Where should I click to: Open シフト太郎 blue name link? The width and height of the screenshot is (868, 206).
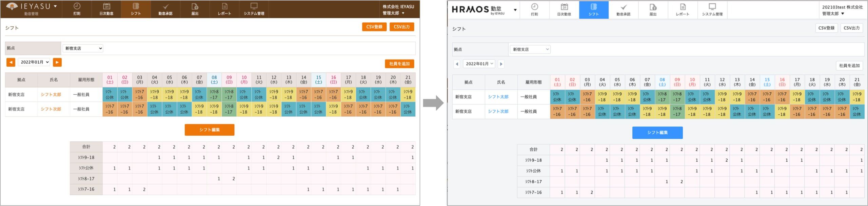498,97
